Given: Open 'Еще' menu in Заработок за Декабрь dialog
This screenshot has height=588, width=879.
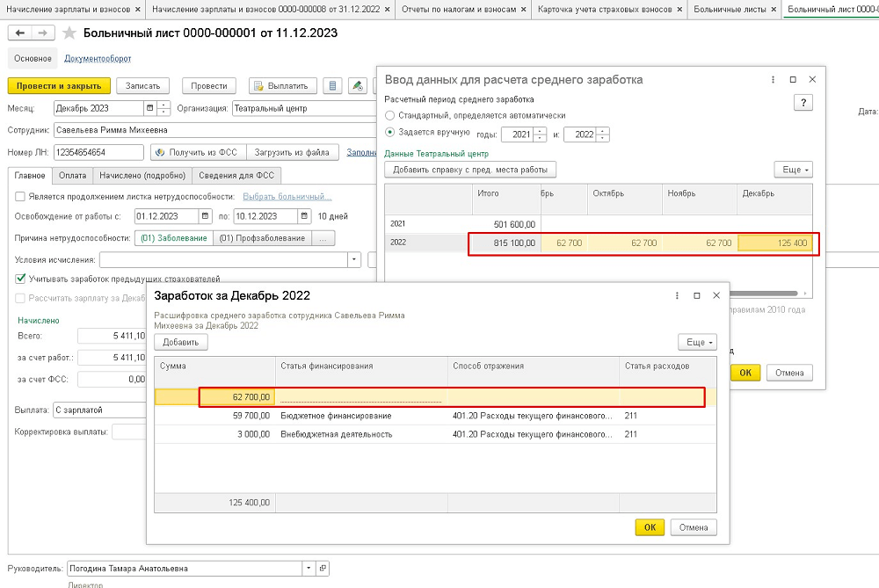Looking at the screenshot, I should 697,342.
